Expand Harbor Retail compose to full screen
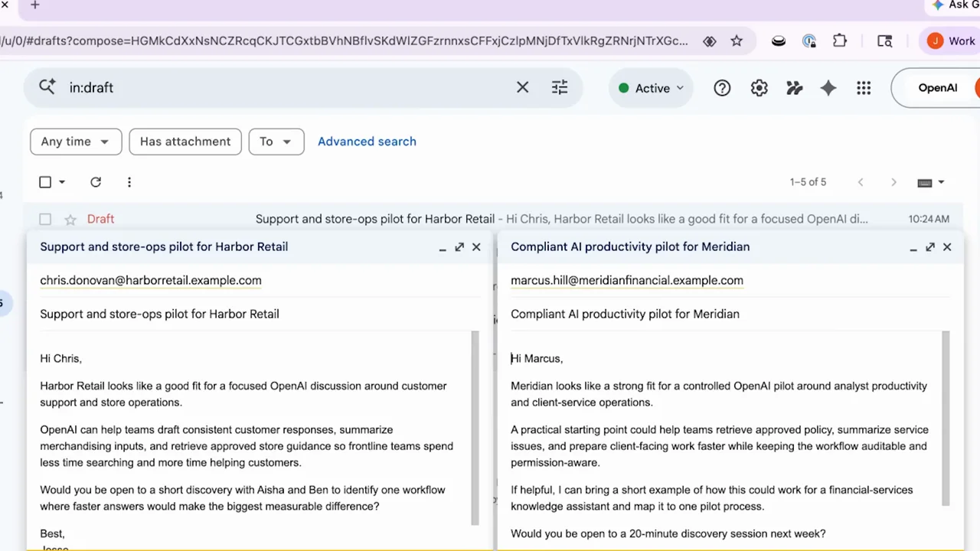This screenshot has height=551, width=980. pyautogui.click(x=459, y=247)
